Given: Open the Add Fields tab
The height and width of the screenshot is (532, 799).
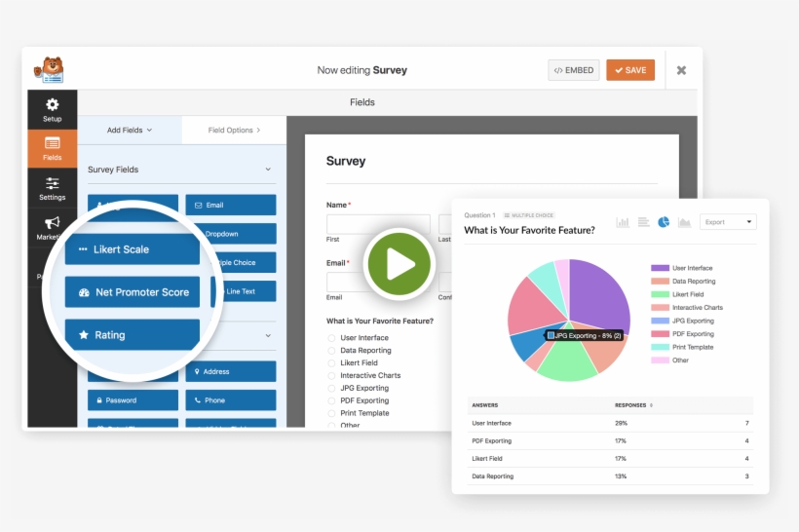Looking at the screenshot, I should pyautogui.click(x=130, y=130).
